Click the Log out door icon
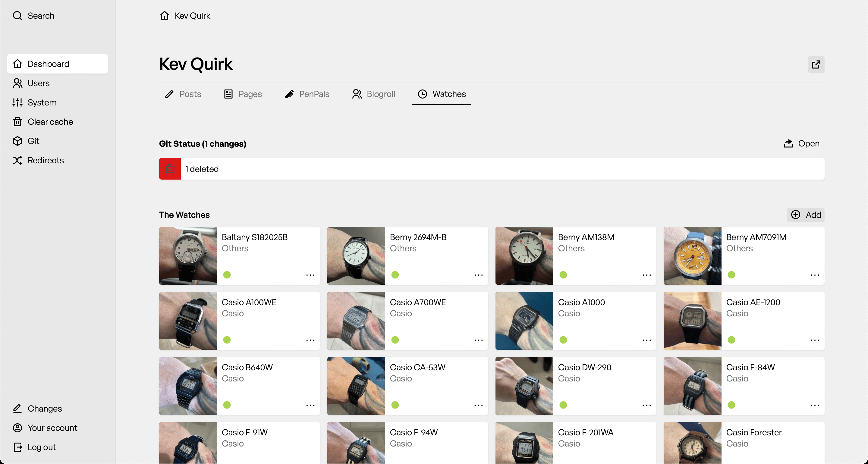 pyautogui.click(x=17, y=447)
